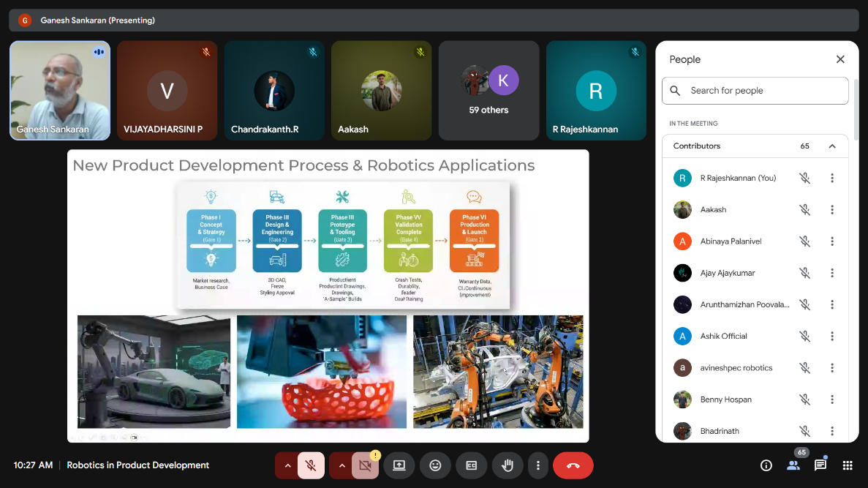
Task: Toggle closed captions button
Action: click(472, 465)
